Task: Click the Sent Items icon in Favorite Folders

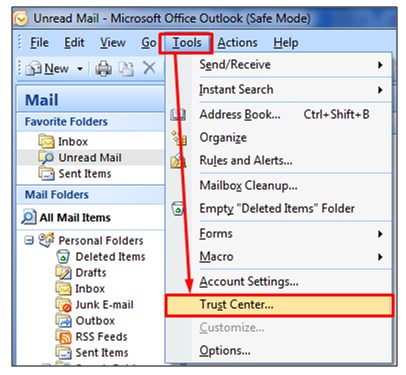Action: pos(46,173)
